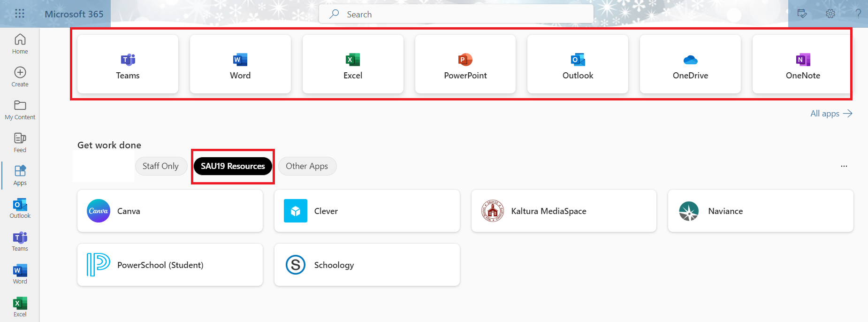Image resolution: width=868 pixels, height=322 pixels.
Task: Open the Clever resource card
Action: (367, 211)
